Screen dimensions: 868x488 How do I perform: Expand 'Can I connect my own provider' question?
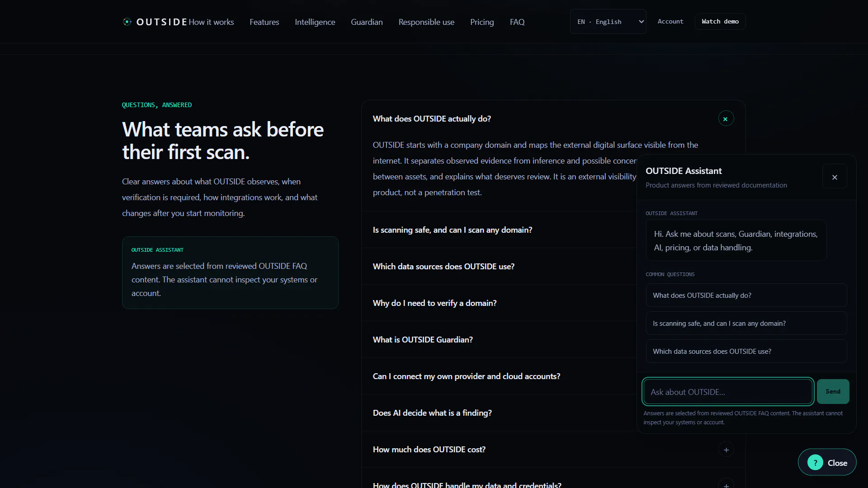point(466,376)
